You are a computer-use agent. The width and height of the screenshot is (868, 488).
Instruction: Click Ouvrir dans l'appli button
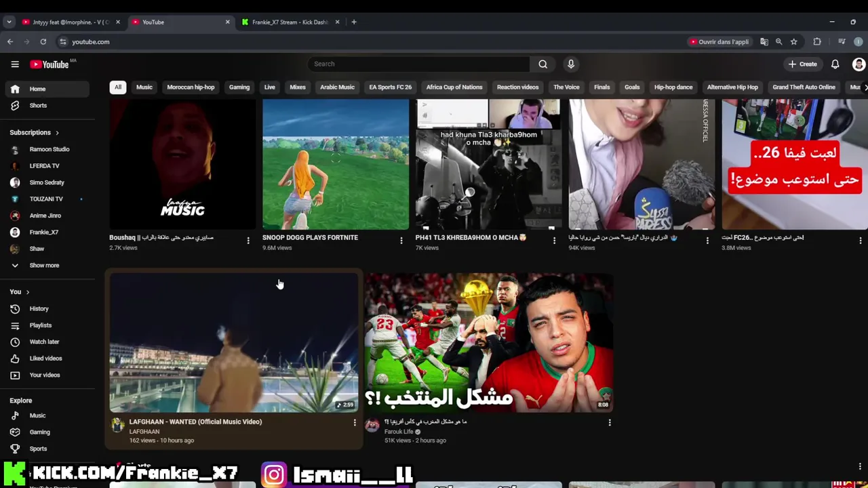pos(719,42)
